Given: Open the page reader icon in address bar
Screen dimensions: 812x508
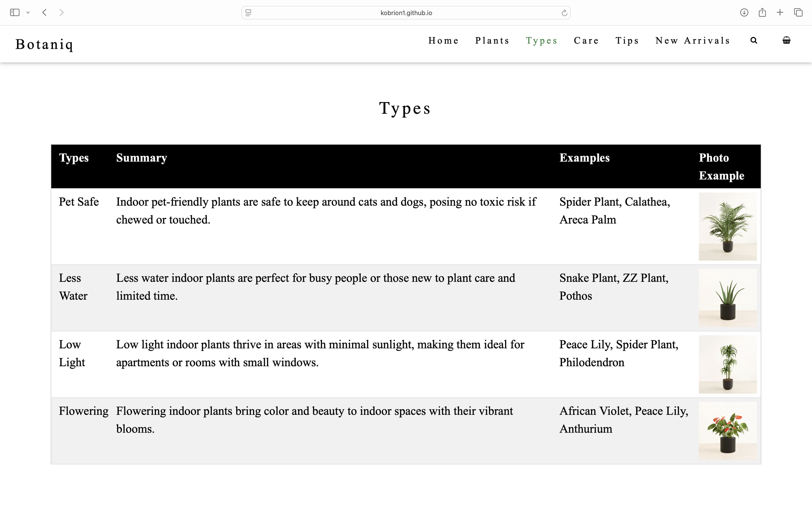Looking at the screenshot, I should click(248, 13).
